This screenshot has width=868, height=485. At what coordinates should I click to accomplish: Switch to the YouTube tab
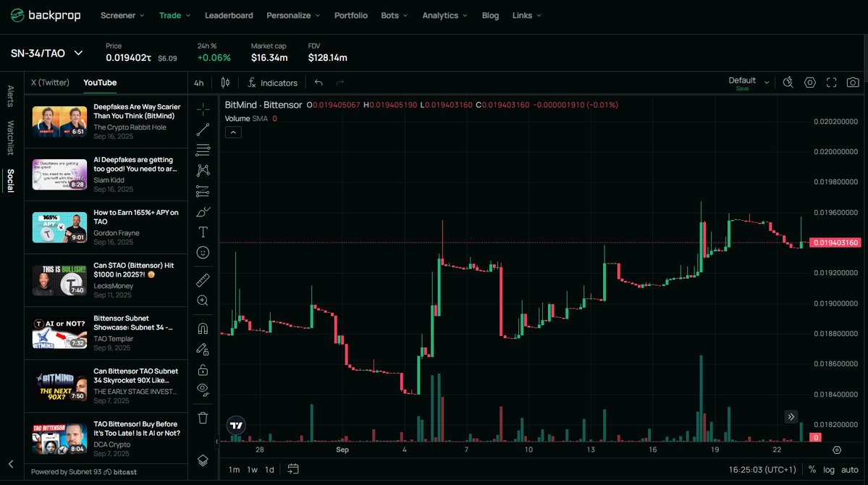(x=100, y=83)
